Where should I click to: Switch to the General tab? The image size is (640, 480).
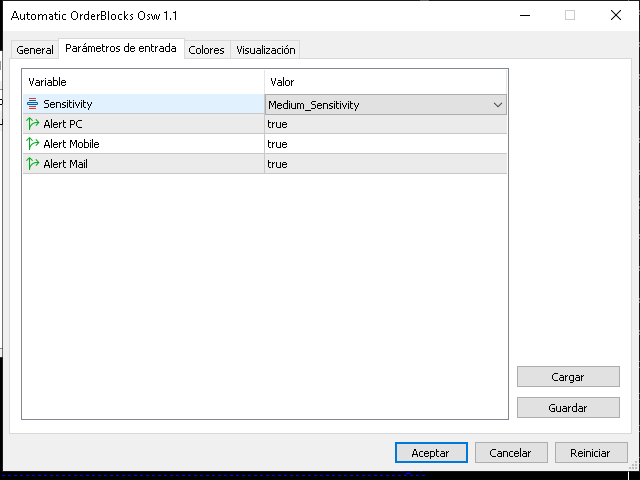tap(35, 50)
